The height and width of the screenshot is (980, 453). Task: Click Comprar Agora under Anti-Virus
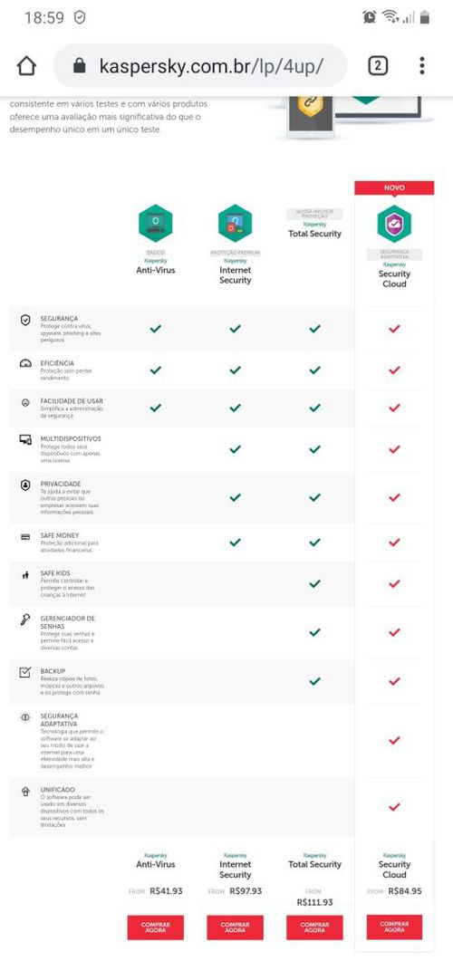coord(156,927)
